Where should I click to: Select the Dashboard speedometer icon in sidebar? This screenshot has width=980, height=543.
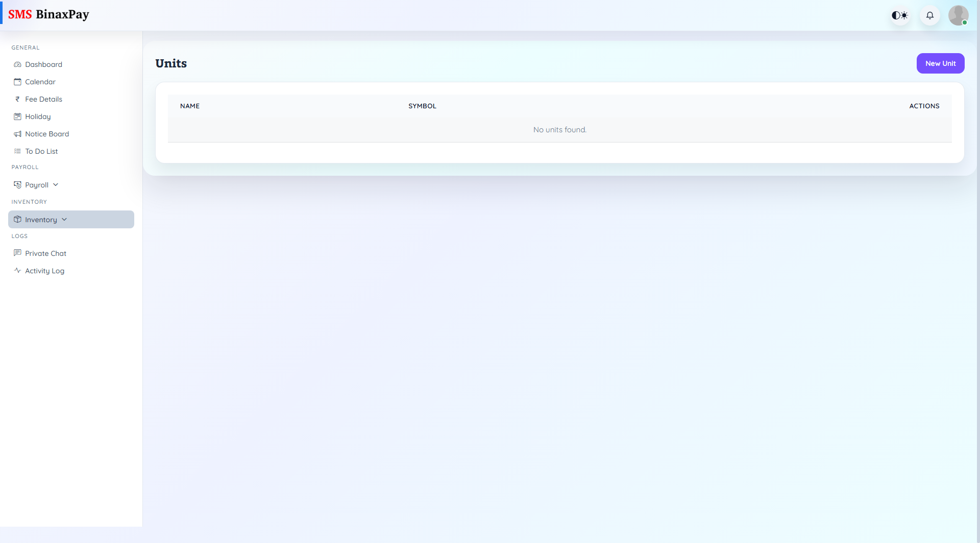pos(17,64)
